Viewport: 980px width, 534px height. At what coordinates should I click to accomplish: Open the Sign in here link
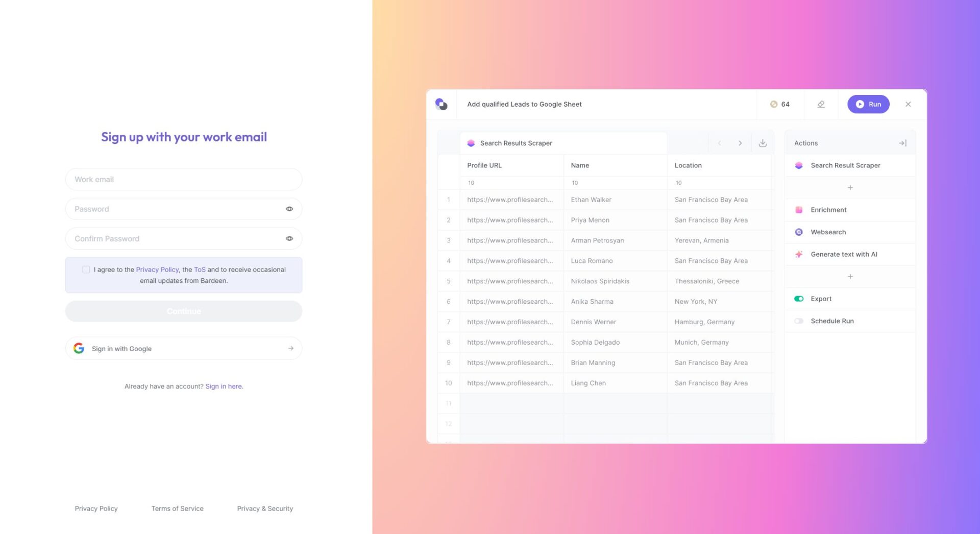[224, 386]
